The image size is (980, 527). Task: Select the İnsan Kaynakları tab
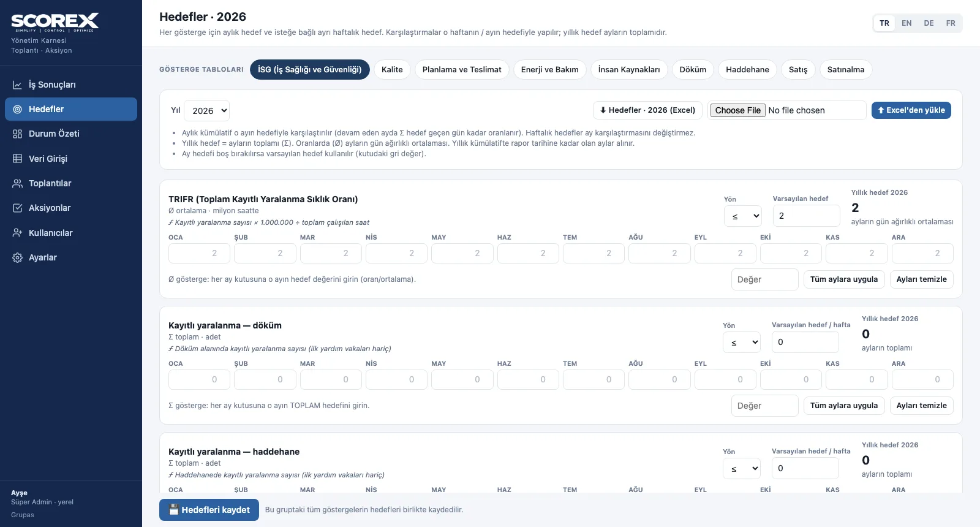(x=629, y=69)
